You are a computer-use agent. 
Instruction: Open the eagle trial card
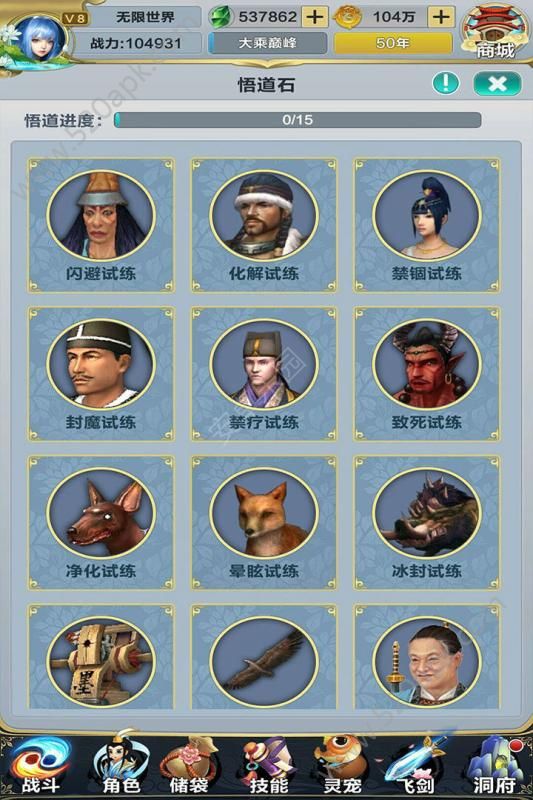point(264,657)
